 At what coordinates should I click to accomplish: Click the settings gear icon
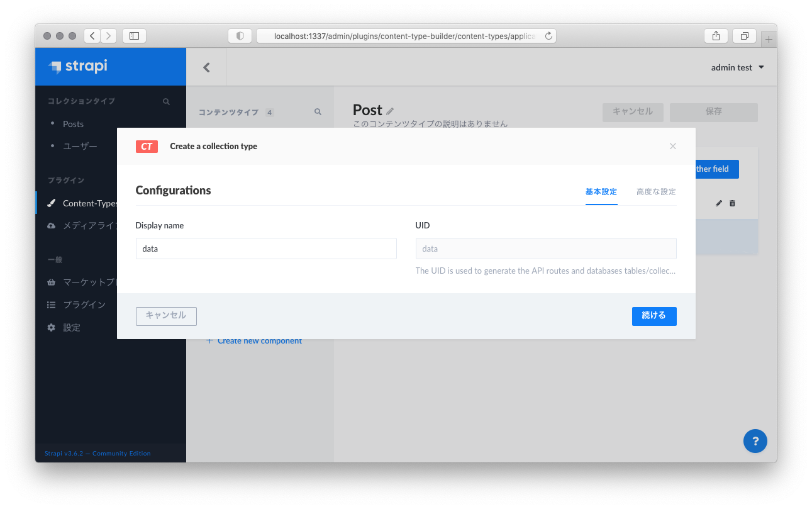coord(52,328)
